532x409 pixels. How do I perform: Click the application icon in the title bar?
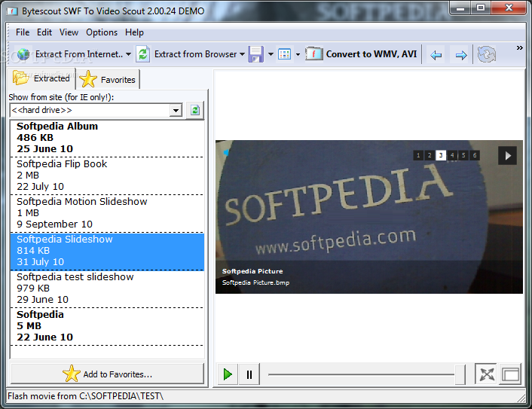click(12, 11)
